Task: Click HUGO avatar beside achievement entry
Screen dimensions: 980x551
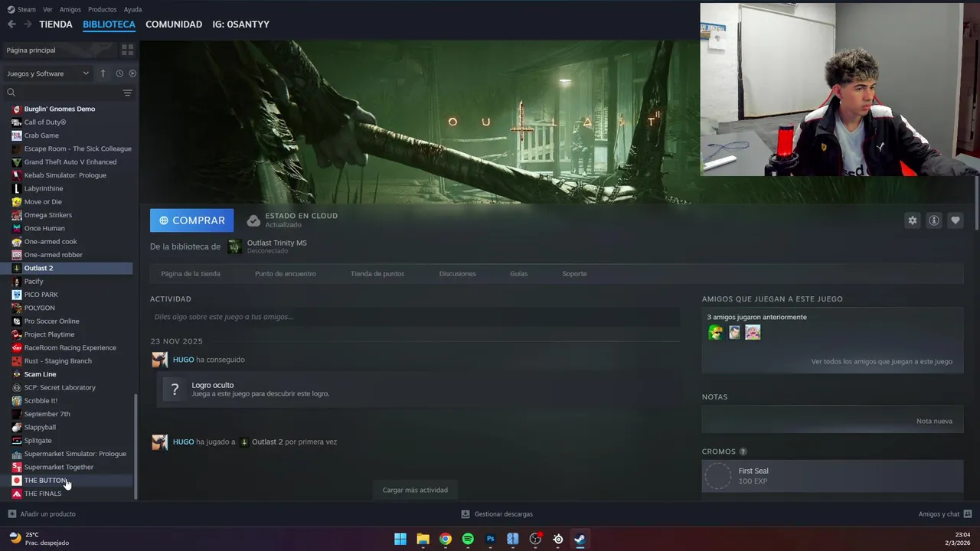Action: [x=159, y=360]
